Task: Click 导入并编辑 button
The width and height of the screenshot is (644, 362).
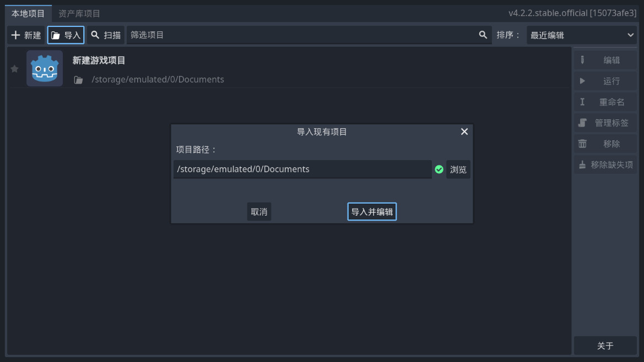Action: click(x=372, y=212)
